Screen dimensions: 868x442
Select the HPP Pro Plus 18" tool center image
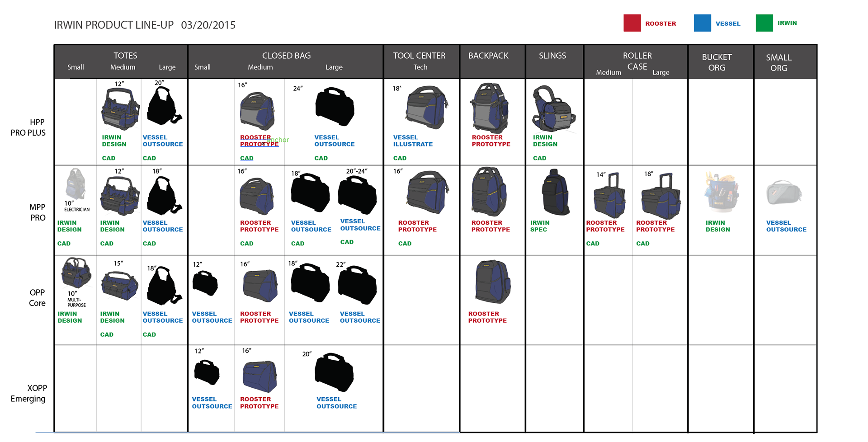point(427,107)
